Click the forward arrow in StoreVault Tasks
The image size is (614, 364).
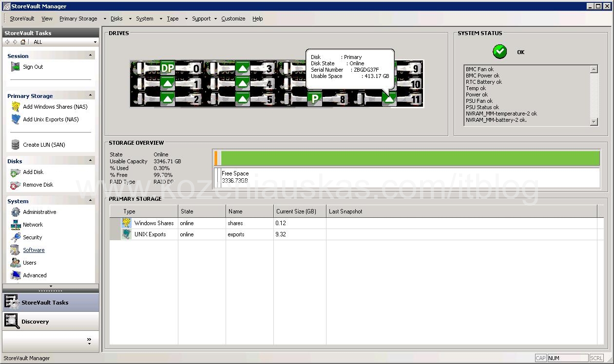coord(15,42)
